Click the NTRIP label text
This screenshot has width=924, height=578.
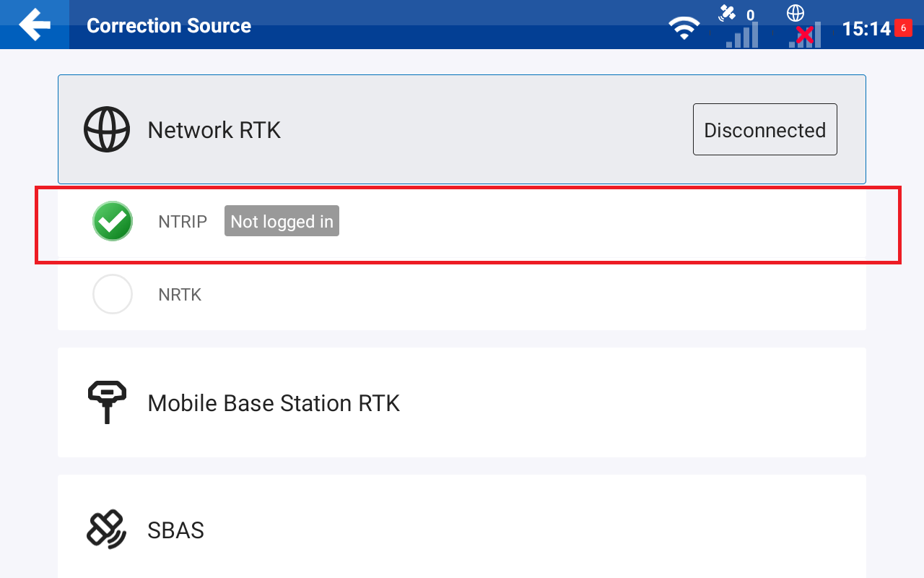[183, 222]
